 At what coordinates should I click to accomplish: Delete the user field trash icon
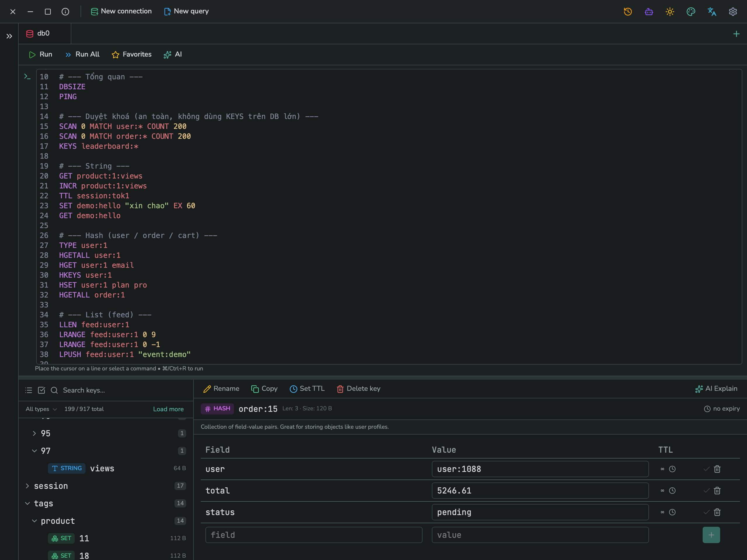[x=717, y=469]
